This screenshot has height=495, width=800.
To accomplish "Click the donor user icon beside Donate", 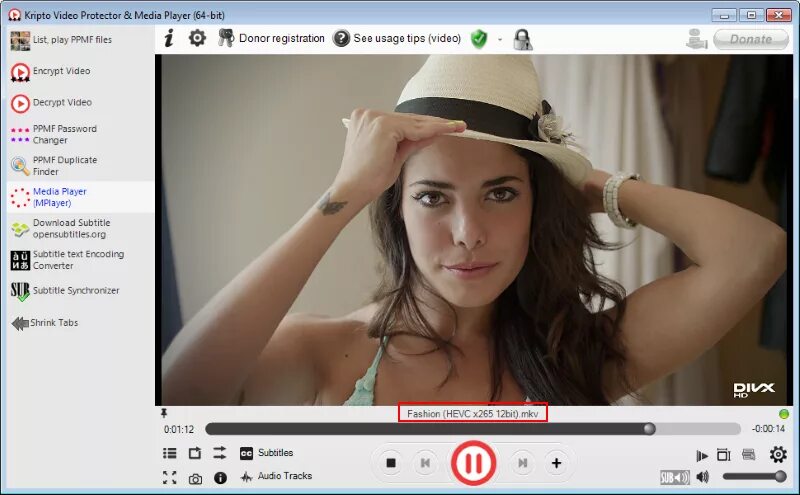I will [x=696, y=39].
